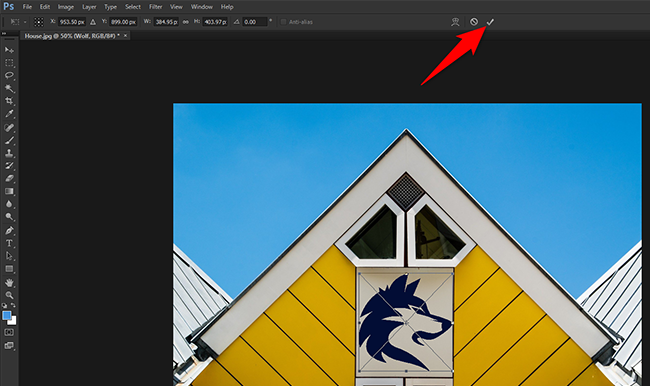Toggle maintain aspect ratio link icon
Viewport: 650px width, 386px height.
(186, 22)
